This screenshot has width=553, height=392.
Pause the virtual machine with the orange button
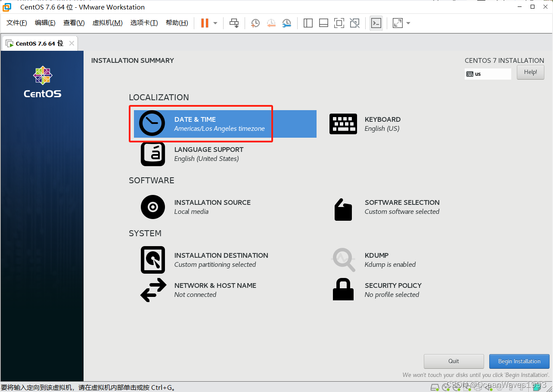[205, 23]
